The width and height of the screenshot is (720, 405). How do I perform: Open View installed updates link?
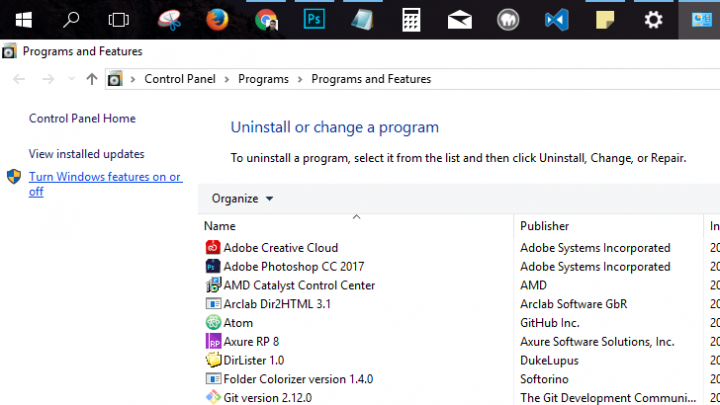[x=86, y=154]
